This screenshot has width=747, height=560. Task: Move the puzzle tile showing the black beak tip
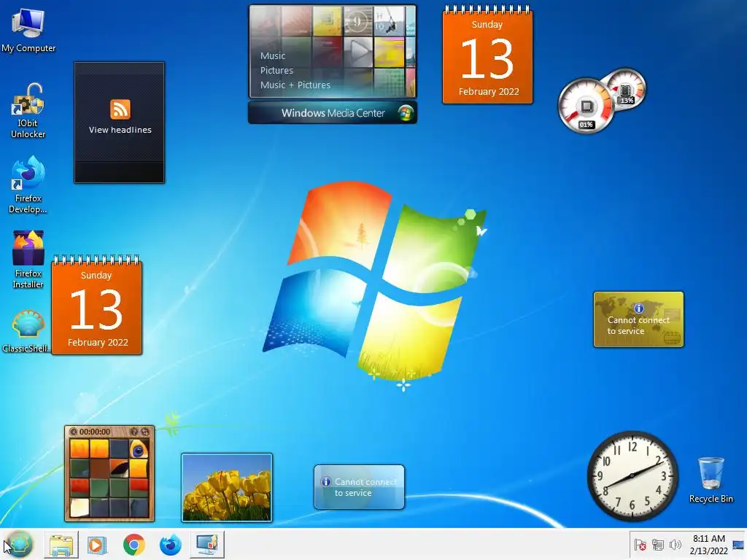(119, 468)
